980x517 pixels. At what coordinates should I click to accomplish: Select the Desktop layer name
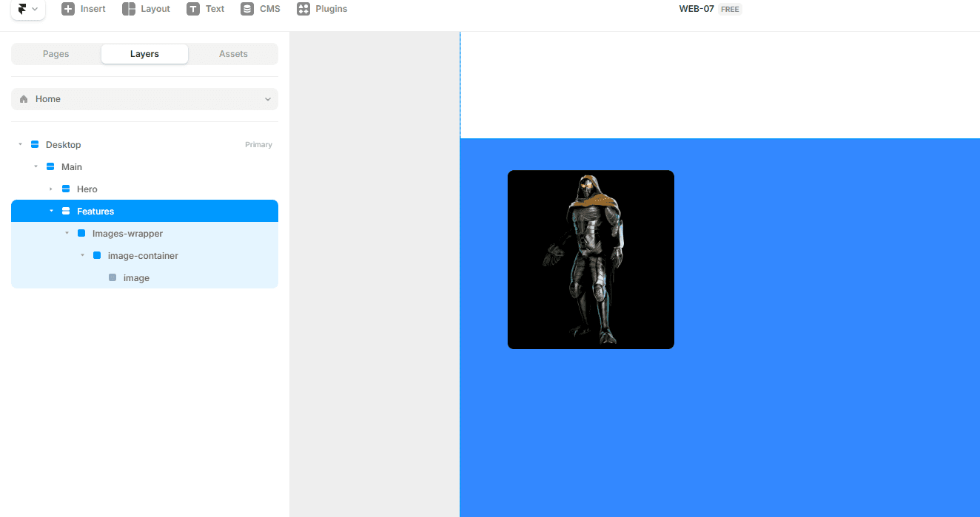coord(64,145)
